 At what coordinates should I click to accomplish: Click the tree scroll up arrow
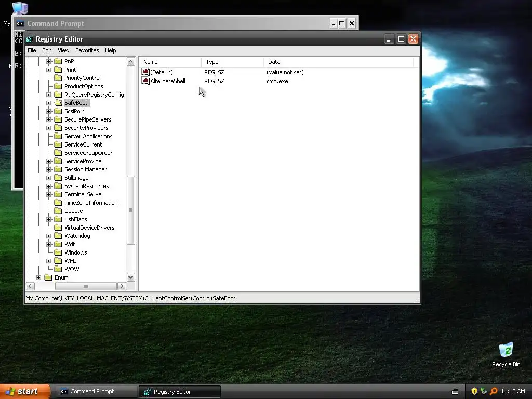[130, 61]
